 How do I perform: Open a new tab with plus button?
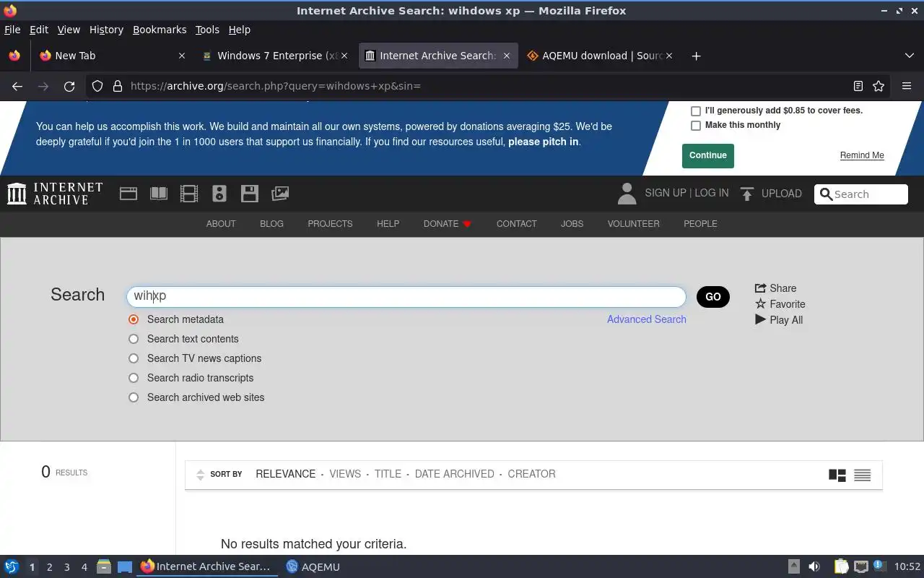click(x=696, y=56)
